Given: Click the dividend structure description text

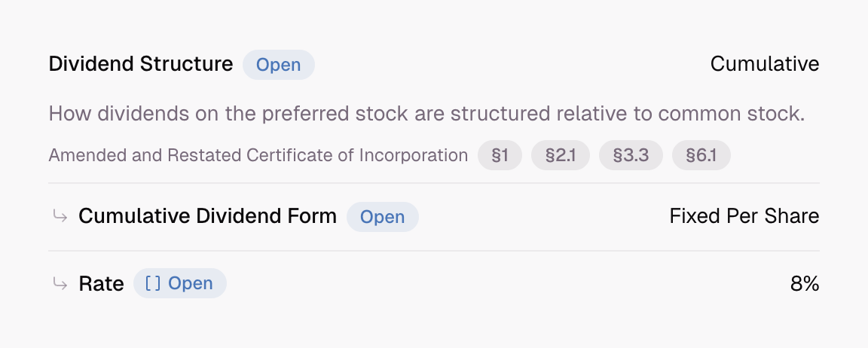Looking at the screenshot, I should pyautogui.click(x=426, y=114).
